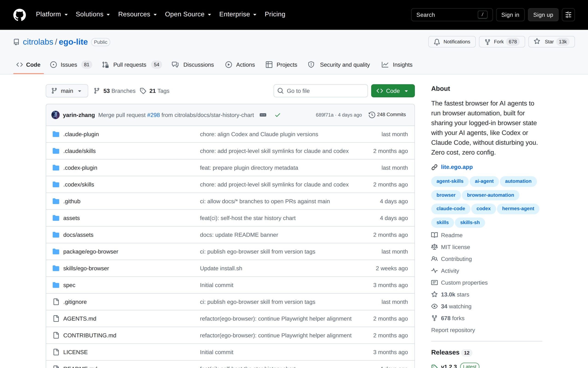588x368 pixels.
Task: Switch to the Actions tab
Action: (x=240, y=65)
